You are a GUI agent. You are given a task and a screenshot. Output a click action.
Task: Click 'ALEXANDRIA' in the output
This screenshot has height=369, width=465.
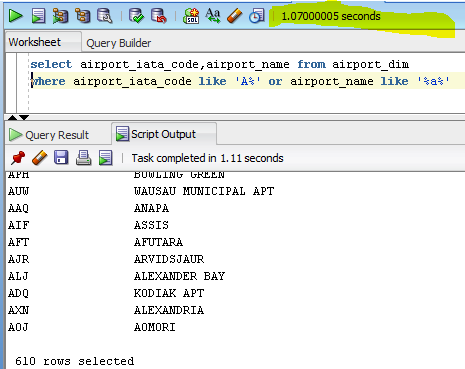[169, 310]
